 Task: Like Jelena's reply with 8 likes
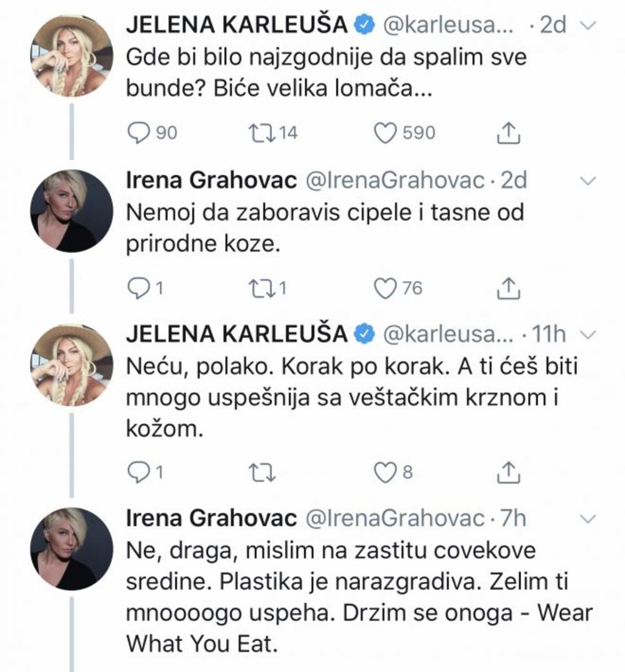point(385,473)
